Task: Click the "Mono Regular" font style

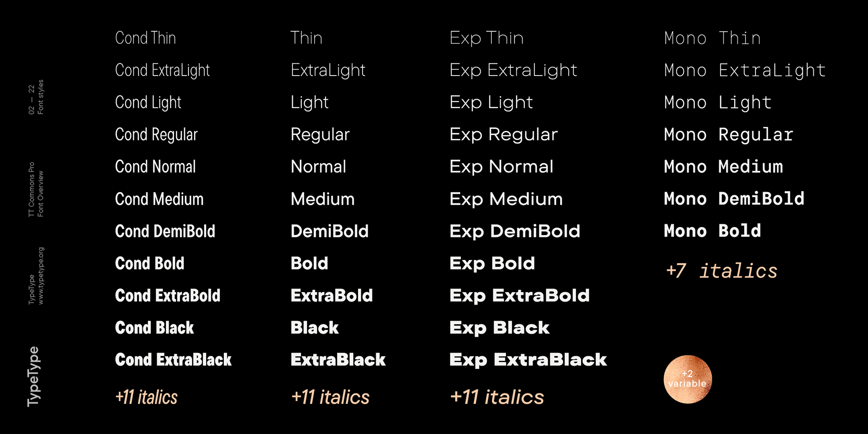Action: 728,135
